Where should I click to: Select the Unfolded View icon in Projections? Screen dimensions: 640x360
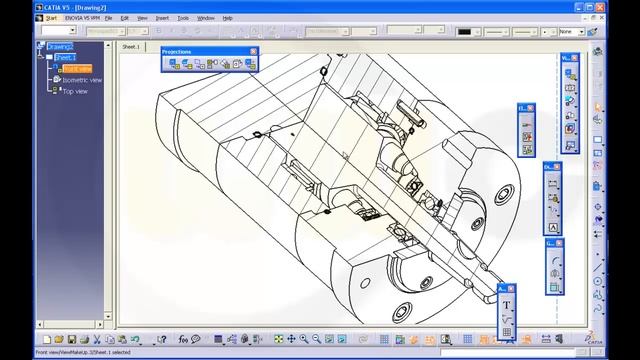click(x=187, y=64)
